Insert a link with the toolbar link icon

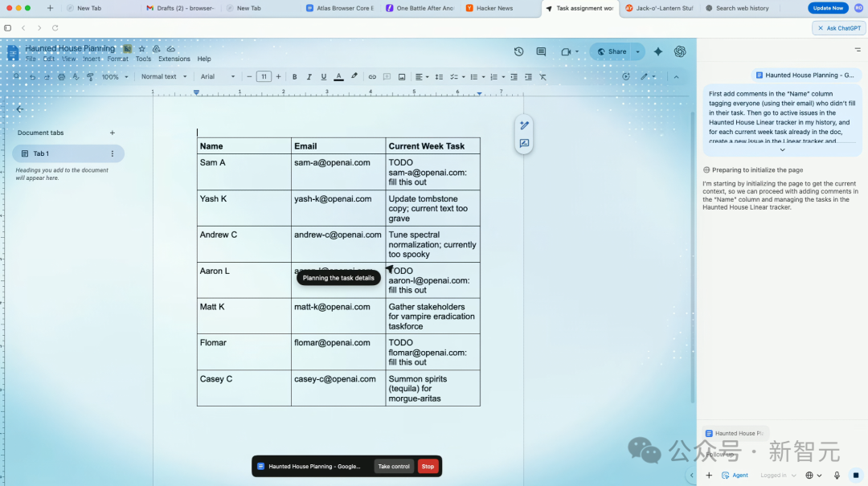[x=372, y=76]
